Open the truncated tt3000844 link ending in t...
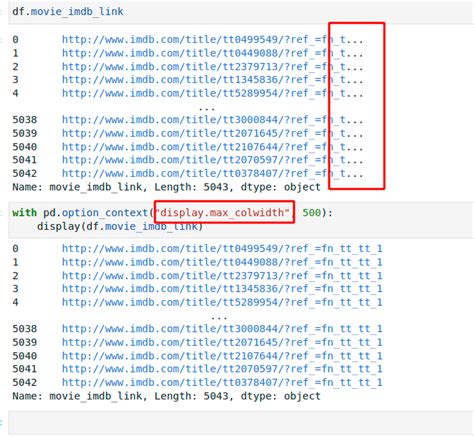Viewport: 474px width, 436px height. (212, 120)
